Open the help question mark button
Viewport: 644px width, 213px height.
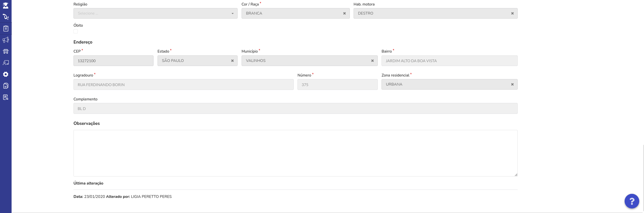(x=632, y=201)
